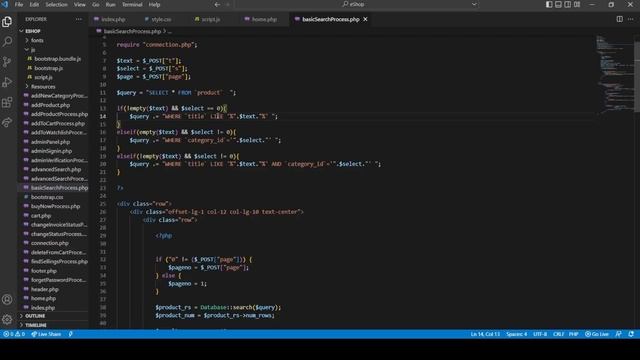The height and width of the screenshot is (360, 640).
Task: Close the basicSearchProcess.php tab
Action: pos(365,19)
